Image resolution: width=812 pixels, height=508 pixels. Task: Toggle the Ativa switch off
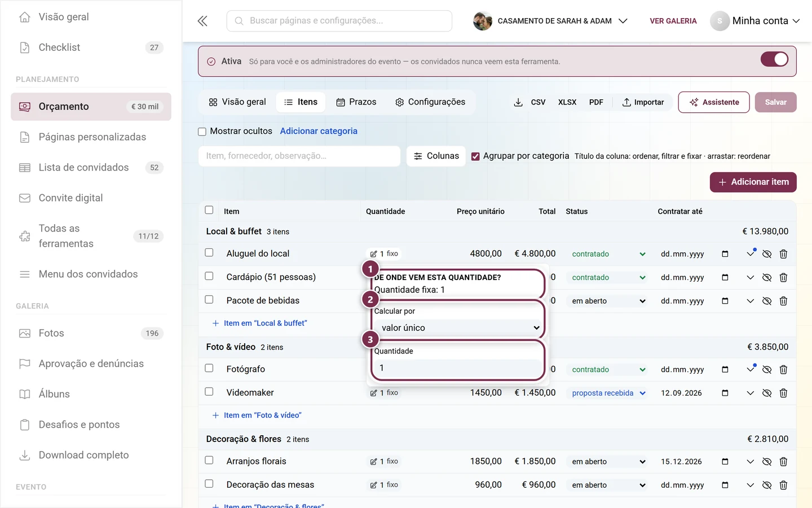click(x=774, y=59)
